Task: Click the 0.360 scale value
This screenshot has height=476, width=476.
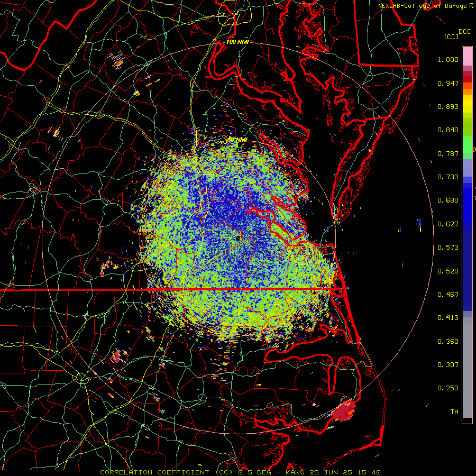Action: (x=448, y=342)
